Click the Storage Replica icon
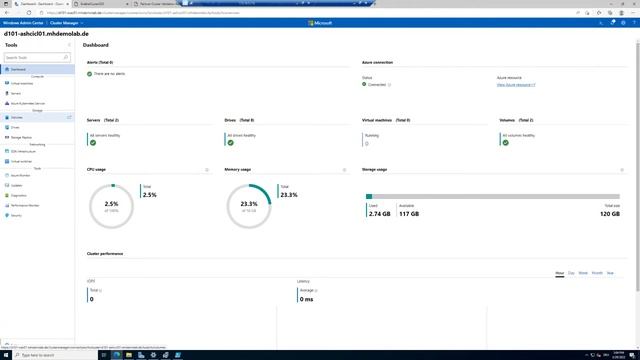Image resolution: width=640 pixels, height=360 pixels. pyautogui.click(x=7, y=137)
